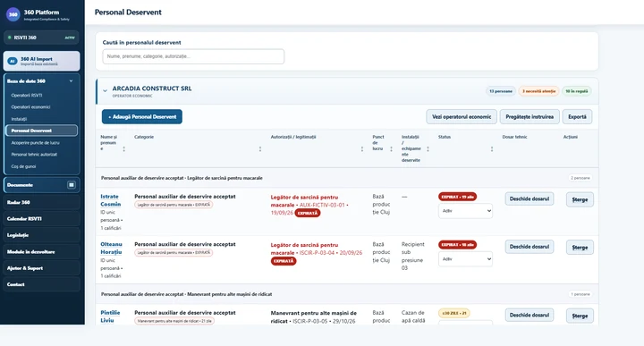Delete Pintilie Liviu with Șterge
The height and width of the screenshot is (346, 644).
pos(580,316)
